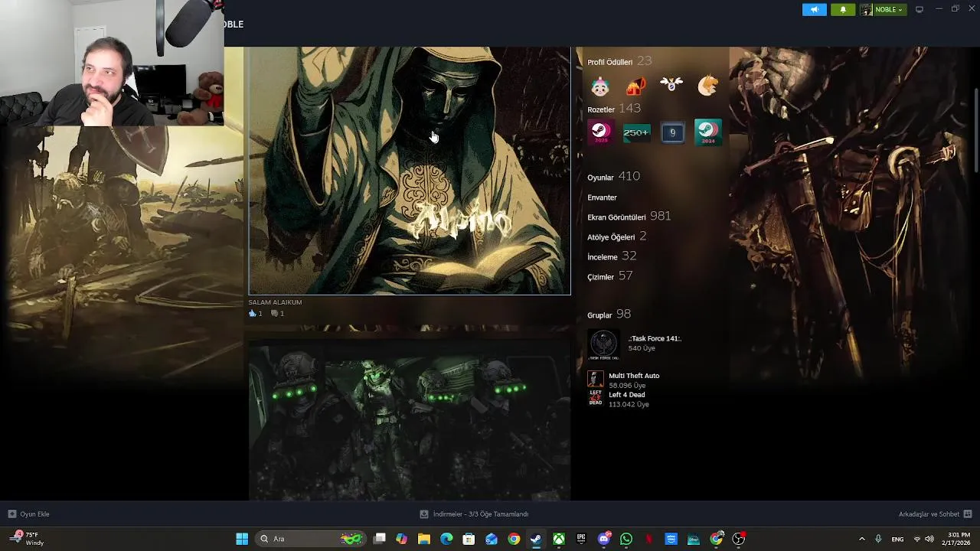Viewport: 980px width, 551px height.
Task: Open the Envanter inventory link
Action: (602, 197)
